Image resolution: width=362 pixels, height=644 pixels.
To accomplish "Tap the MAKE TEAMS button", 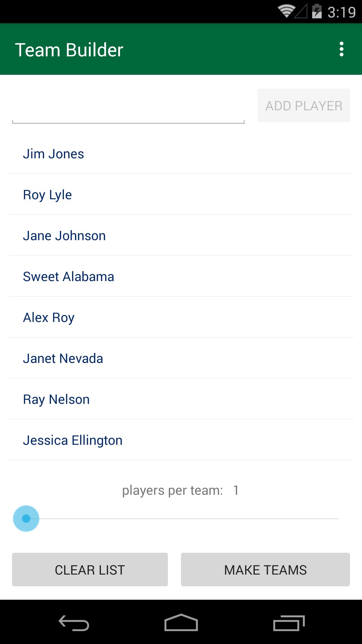I will (x=265, y=570).
